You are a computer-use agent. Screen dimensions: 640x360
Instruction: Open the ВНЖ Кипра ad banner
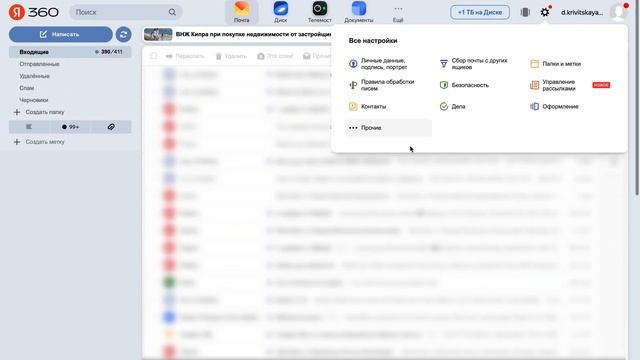click(x=238, y=34)
